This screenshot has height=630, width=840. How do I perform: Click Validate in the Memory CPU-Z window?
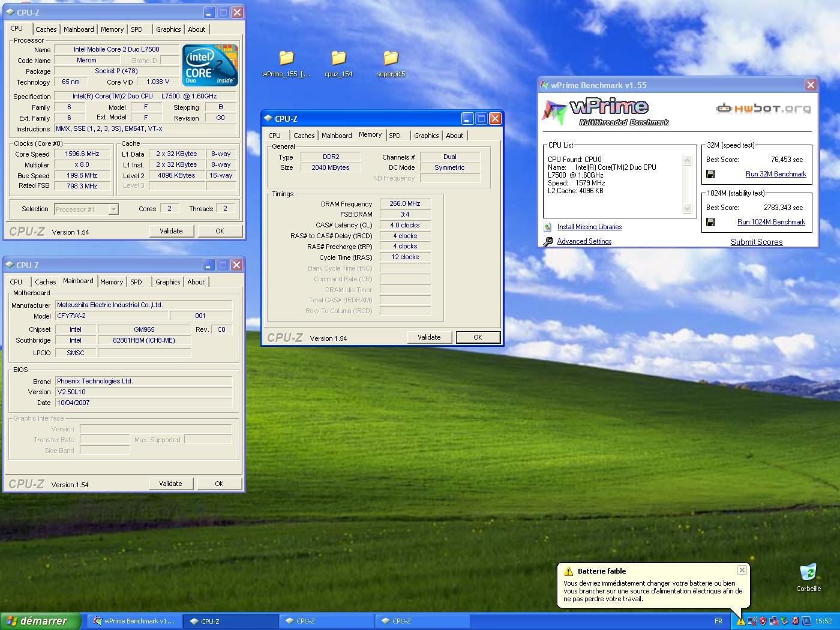tap(429, 337)
